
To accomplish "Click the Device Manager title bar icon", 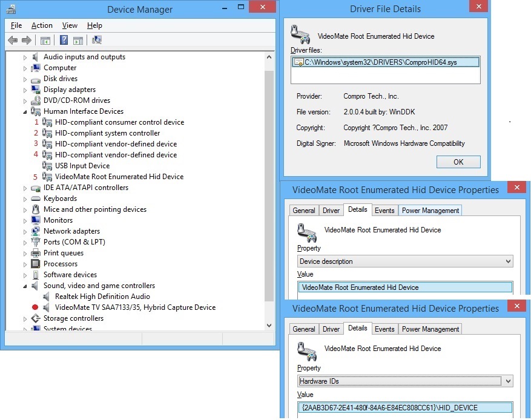I will (x=11, y=9).
